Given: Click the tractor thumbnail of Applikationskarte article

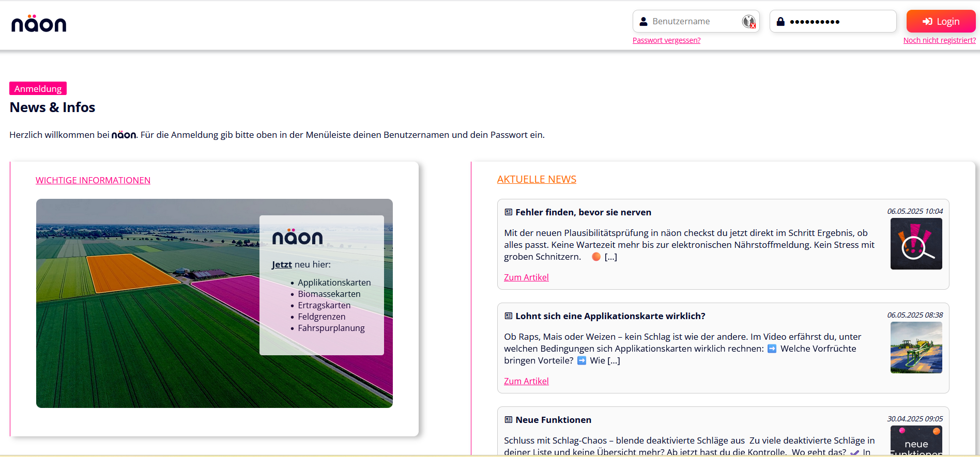Looking at the screenshot, I should pos(916,348).
